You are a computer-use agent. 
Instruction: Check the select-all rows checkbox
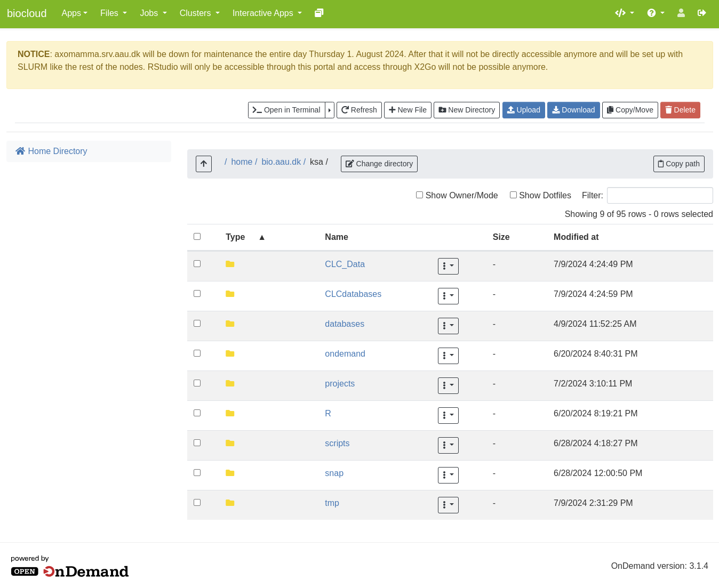click(197, 237)
